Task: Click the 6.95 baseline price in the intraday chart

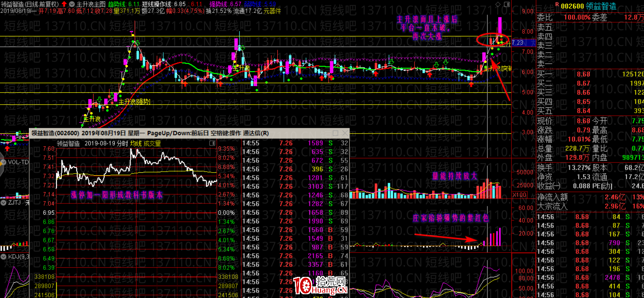Action: point(49,213)
